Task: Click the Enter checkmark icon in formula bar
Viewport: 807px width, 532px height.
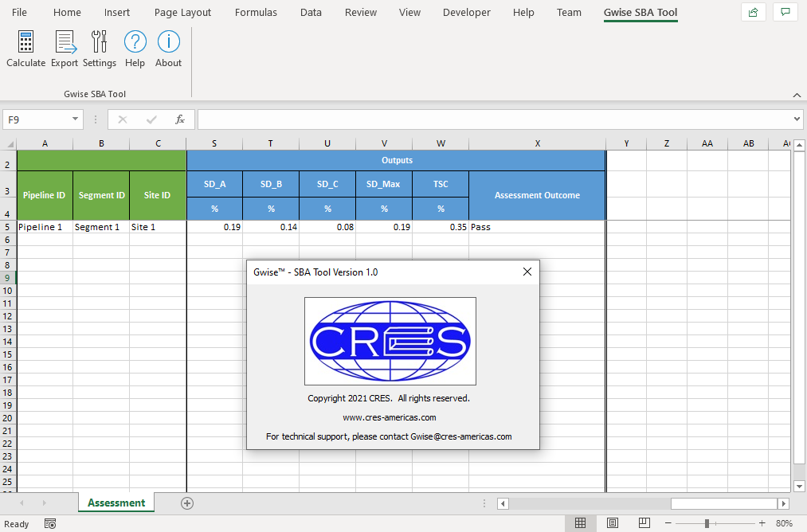Action: tap(151, 119)
